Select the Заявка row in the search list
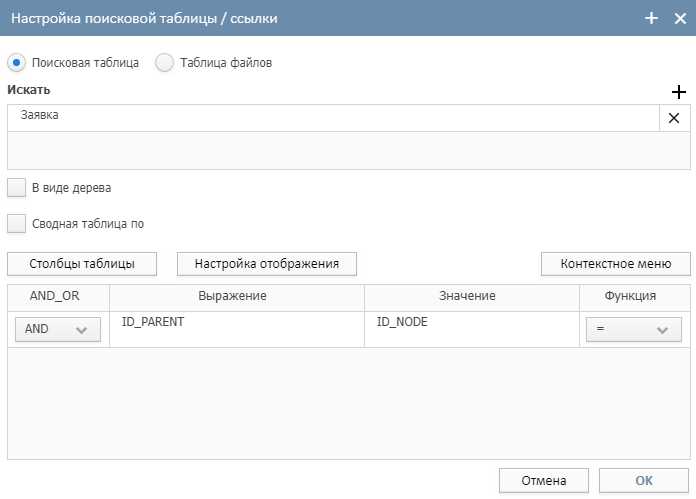The image size is (696, 499). point(333,118)
